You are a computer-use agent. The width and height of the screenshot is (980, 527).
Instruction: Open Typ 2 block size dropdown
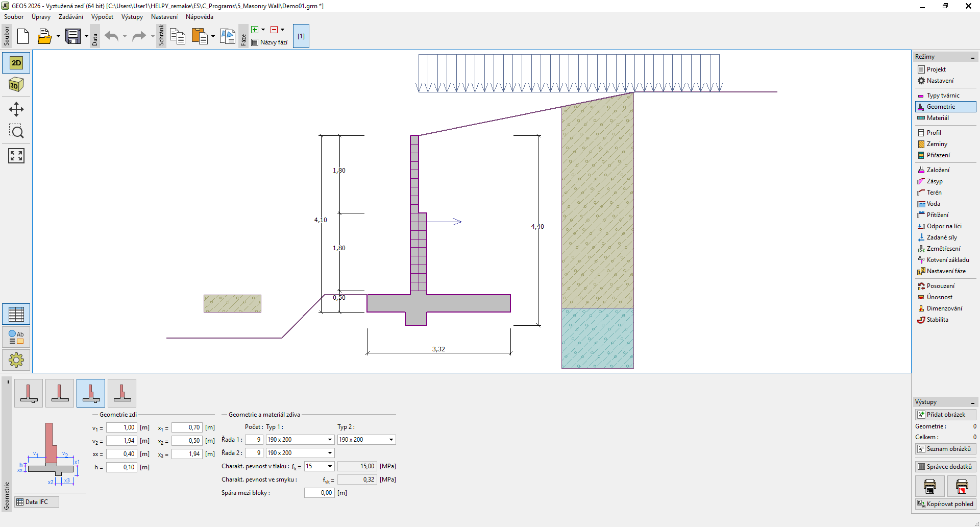pos(391,440)
